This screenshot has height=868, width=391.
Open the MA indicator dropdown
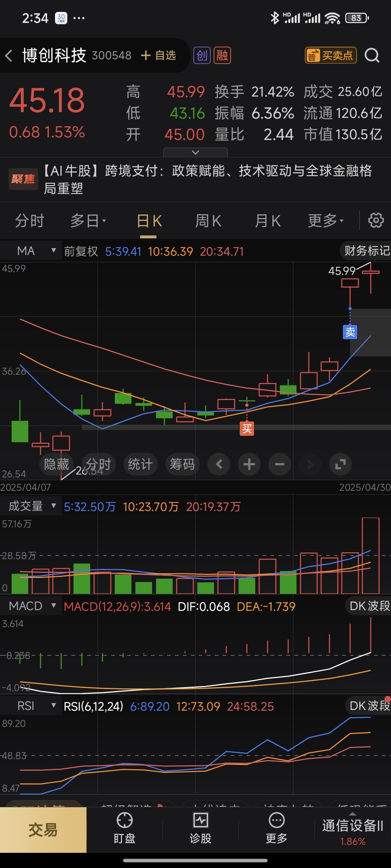pos(31,251)
